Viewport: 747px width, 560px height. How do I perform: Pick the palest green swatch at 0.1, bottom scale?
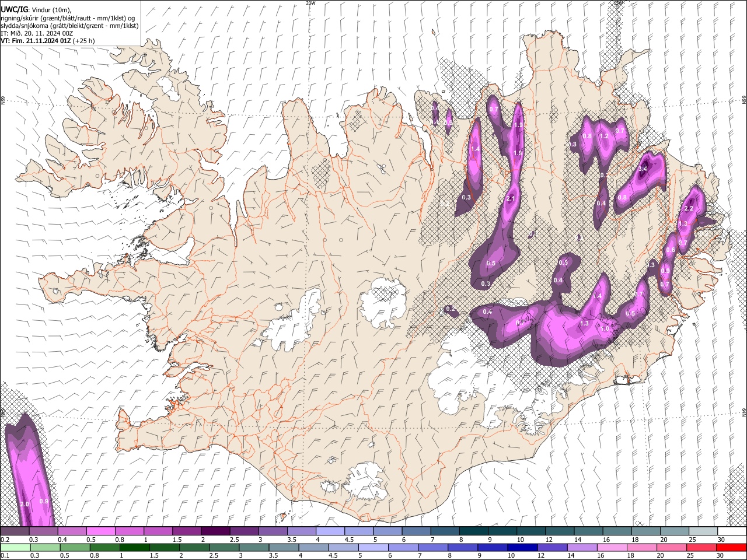tap(15, 547)
